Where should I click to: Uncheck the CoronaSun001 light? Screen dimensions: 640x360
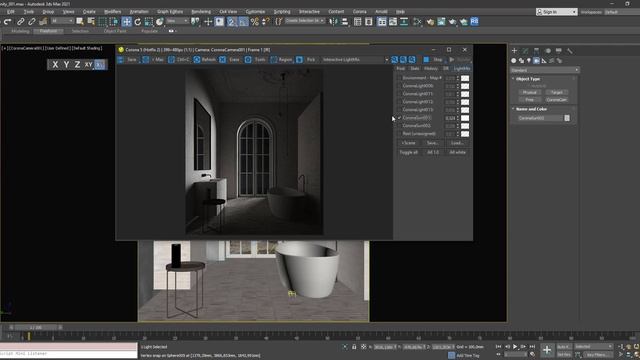tap(399, 118)
